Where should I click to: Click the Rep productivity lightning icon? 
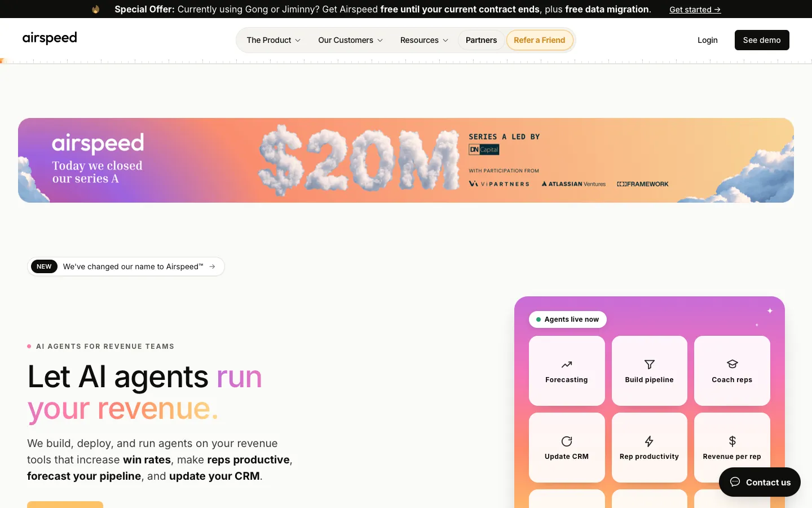tap(649, 441)
